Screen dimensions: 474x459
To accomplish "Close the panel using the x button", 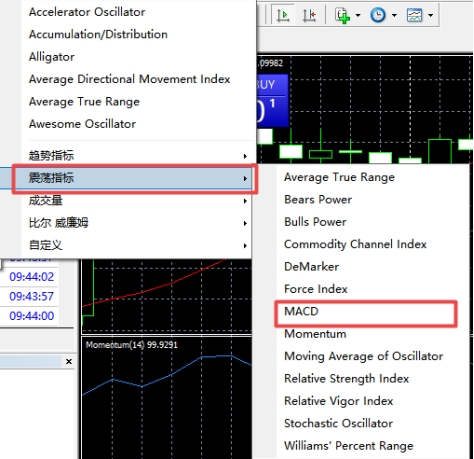I will [69, 361].
